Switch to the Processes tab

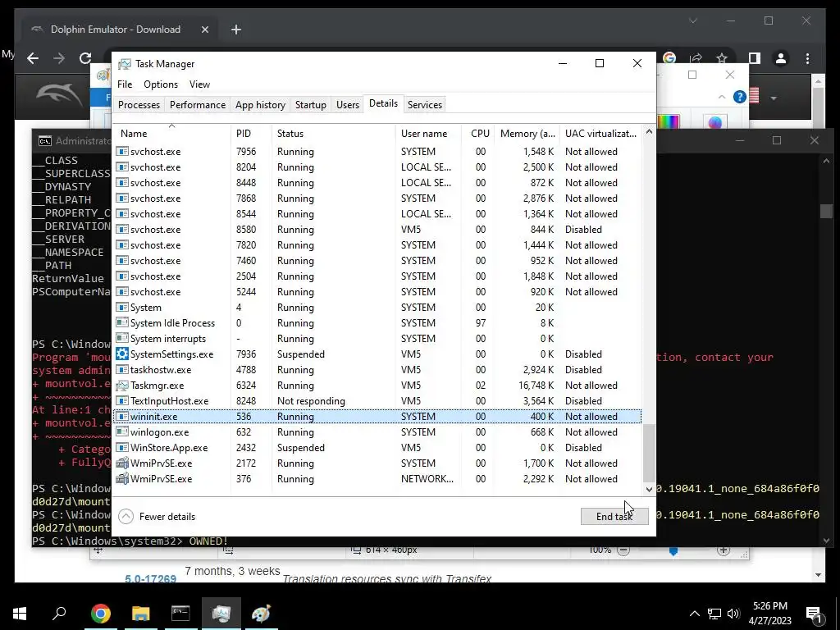coord(139,105)
